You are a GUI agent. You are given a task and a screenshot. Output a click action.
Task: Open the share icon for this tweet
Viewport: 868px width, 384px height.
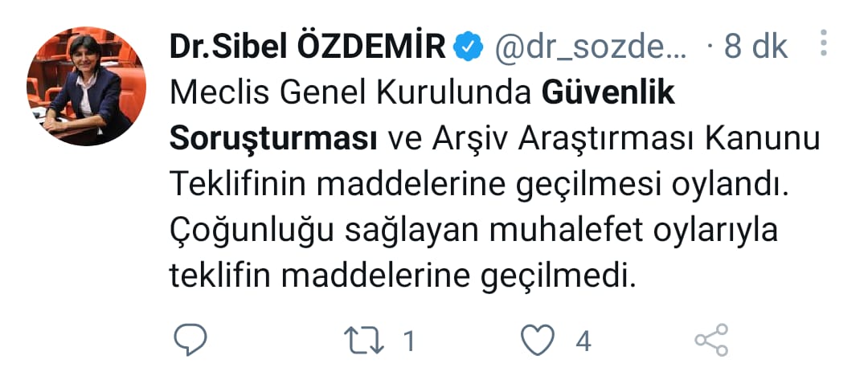click(x=710, y=341)
